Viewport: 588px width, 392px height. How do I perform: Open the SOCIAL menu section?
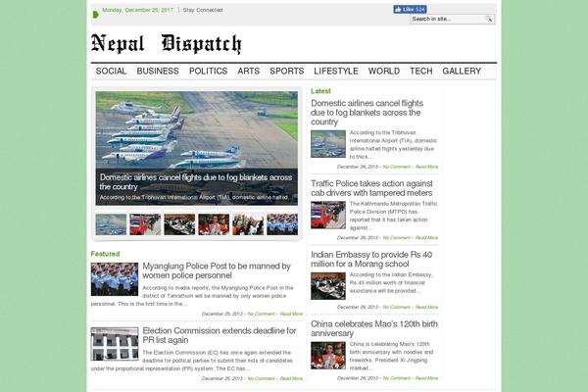pyautogui.click(x=111, y=71)
